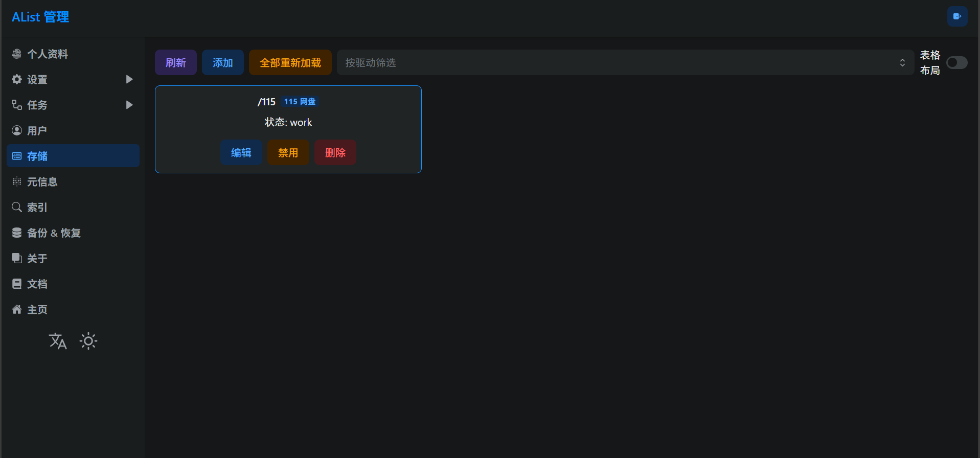This screenshot has height=458, width=980.
Task: Open the 按驱动筛选 dropdown
Action: 625,62
